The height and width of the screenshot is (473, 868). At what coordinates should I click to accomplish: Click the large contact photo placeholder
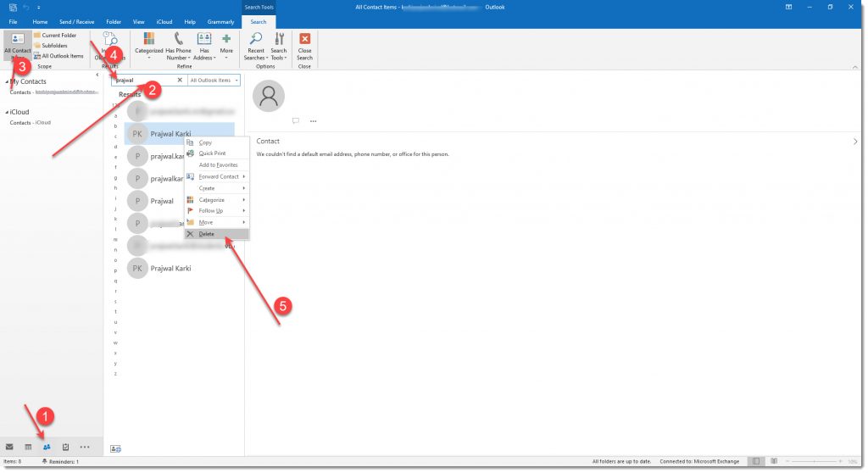(x=269, y=96)
